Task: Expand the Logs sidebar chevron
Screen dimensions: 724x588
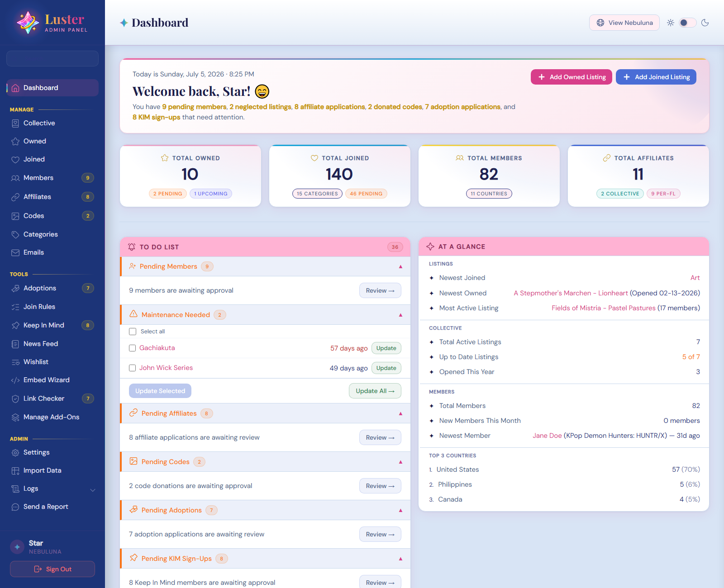Action: (93, 490)
